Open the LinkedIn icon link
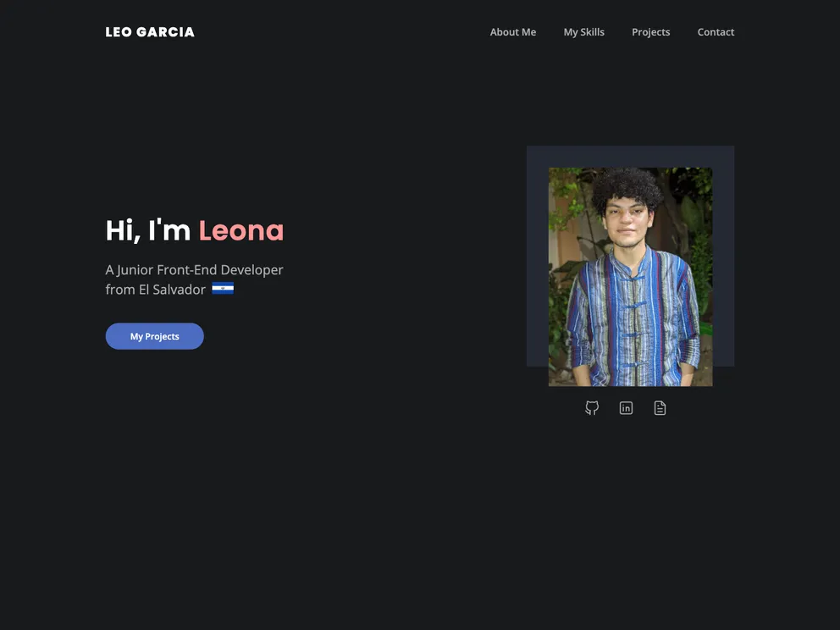 click(x=626, y=407)
